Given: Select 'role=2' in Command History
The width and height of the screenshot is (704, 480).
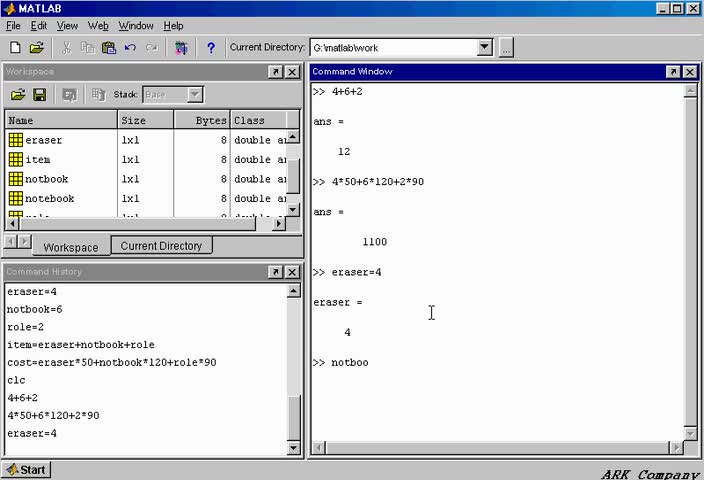Looking at the screenshot, I should 26,327.
